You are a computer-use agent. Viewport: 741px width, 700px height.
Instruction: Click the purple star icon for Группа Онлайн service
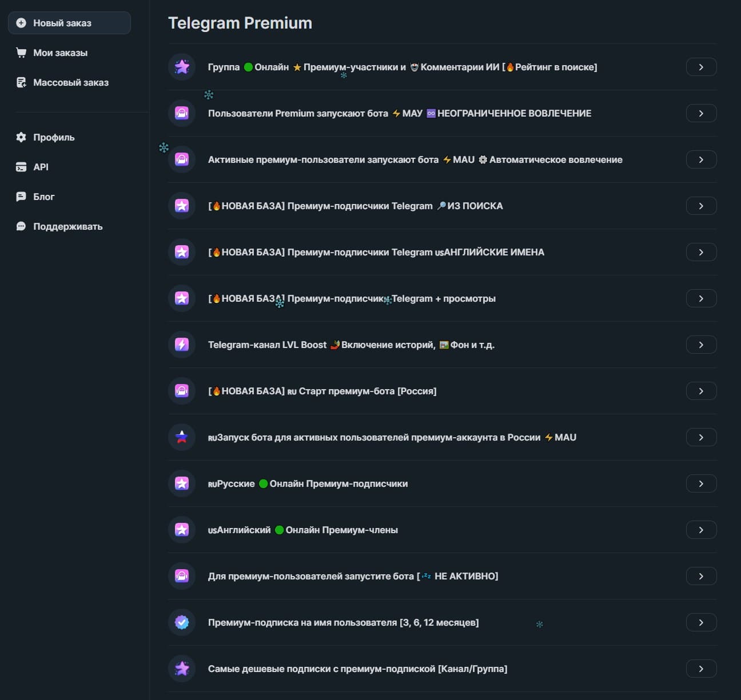click(x=181, y=67)
